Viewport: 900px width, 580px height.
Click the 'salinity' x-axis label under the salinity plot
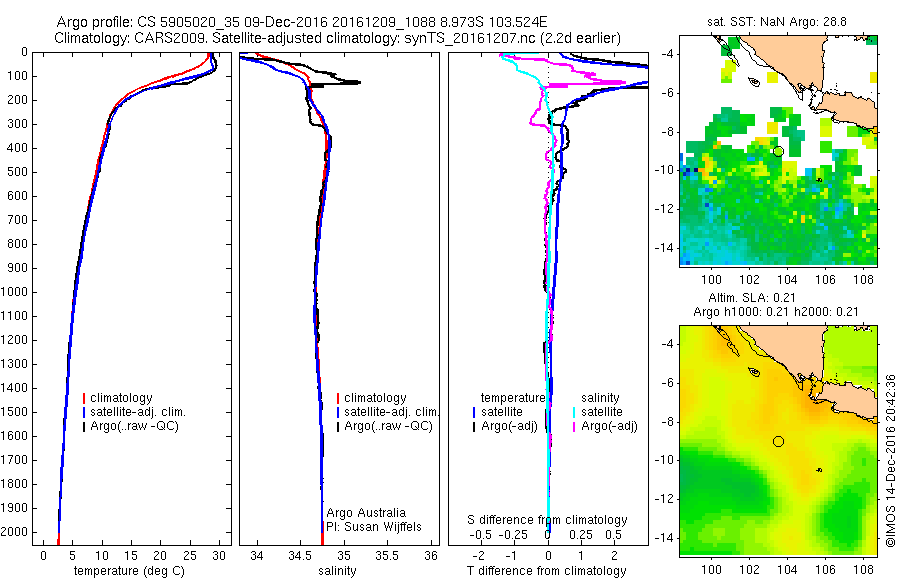[x=337, y=571]
